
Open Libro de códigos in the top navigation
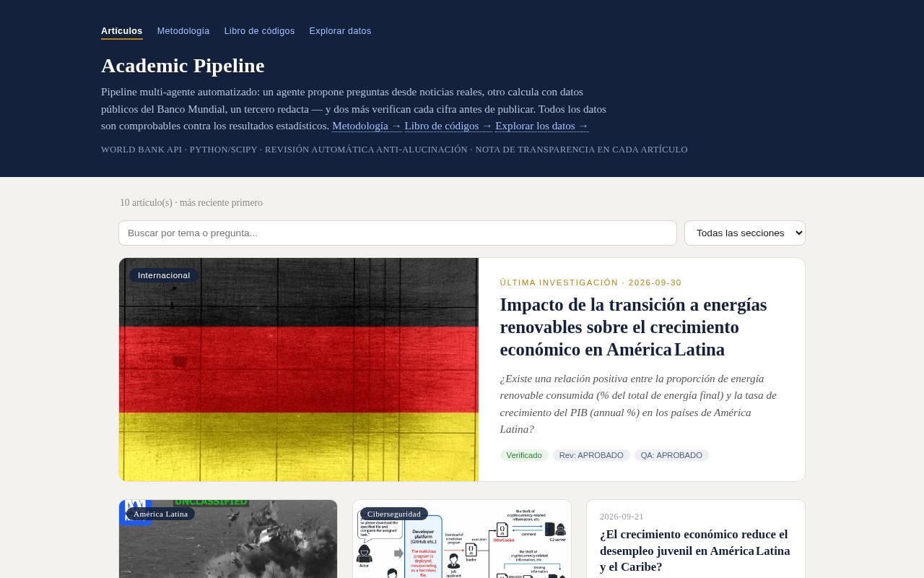point(259,31)
